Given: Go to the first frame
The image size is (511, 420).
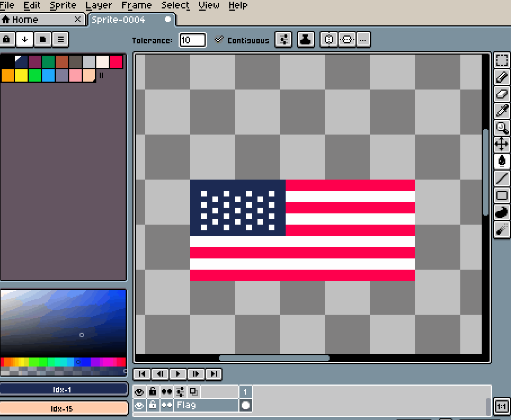Looking at the screenshot, I should click(142, 374).
